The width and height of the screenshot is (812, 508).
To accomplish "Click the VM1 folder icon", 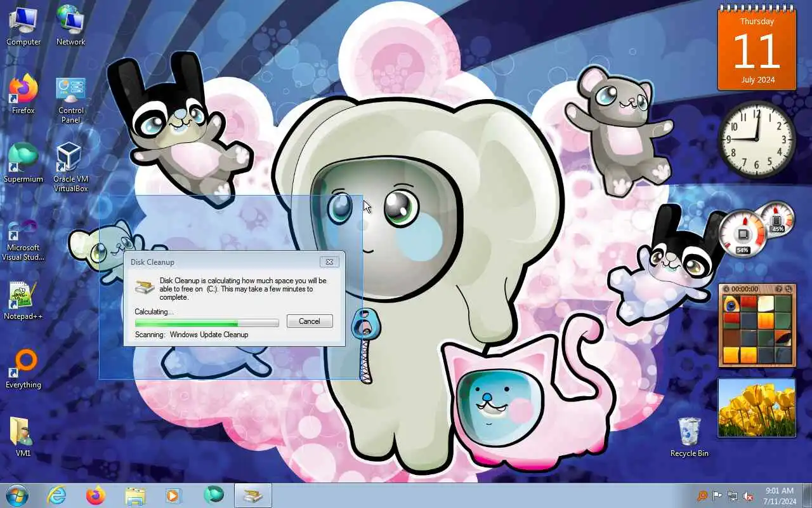I will point(23,437).
